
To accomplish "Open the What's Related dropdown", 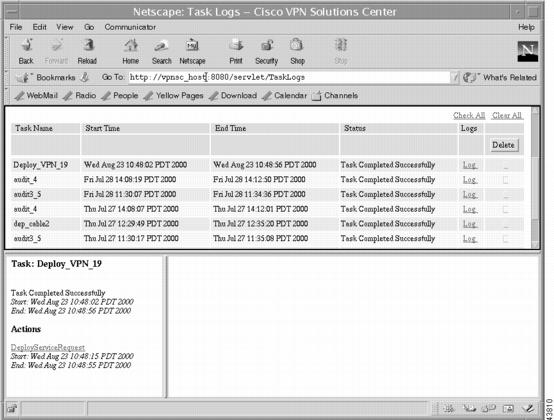I will coord(500,77).
